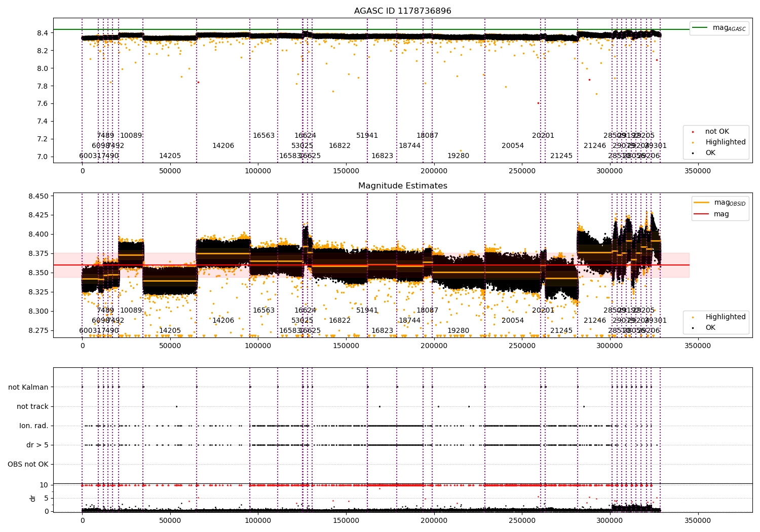Click obsid label 16563 in top plot

click(x=264, y=136)
